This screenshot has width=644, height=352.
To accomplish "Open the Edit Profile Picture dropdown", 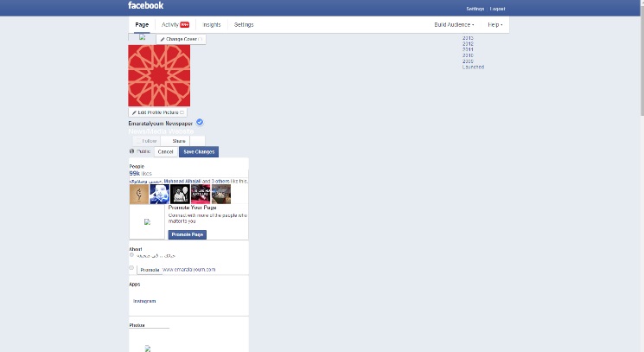I will pyautogui.click(x=157, y=112).
